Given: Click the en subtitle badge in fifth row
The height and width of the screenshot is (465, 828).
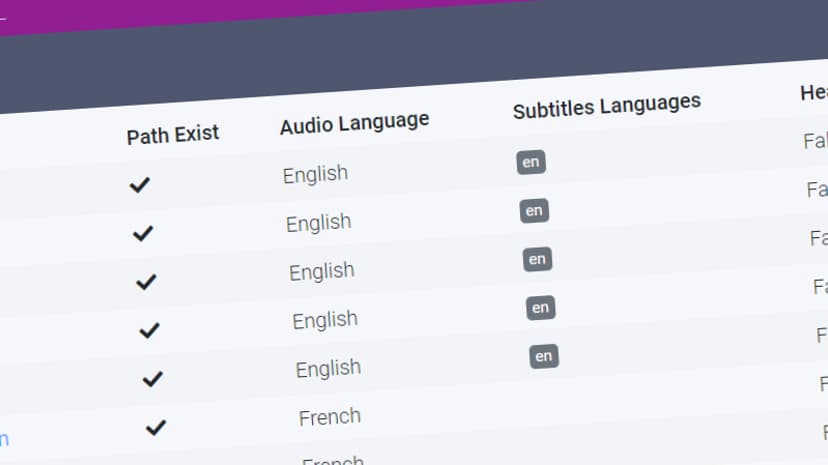Looking at the screenshot, I should point(544,356).
